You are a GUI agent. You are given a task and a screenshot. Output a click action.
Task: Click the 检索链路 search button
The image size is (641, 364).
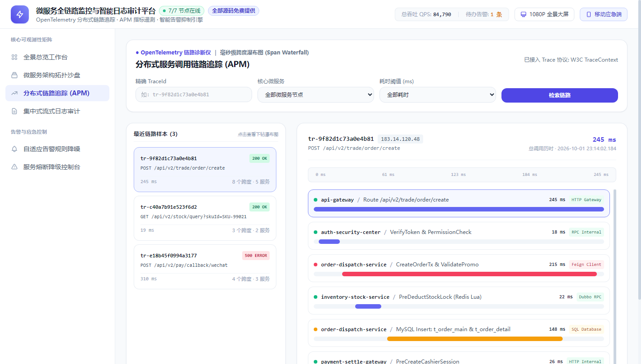[560, 95]
